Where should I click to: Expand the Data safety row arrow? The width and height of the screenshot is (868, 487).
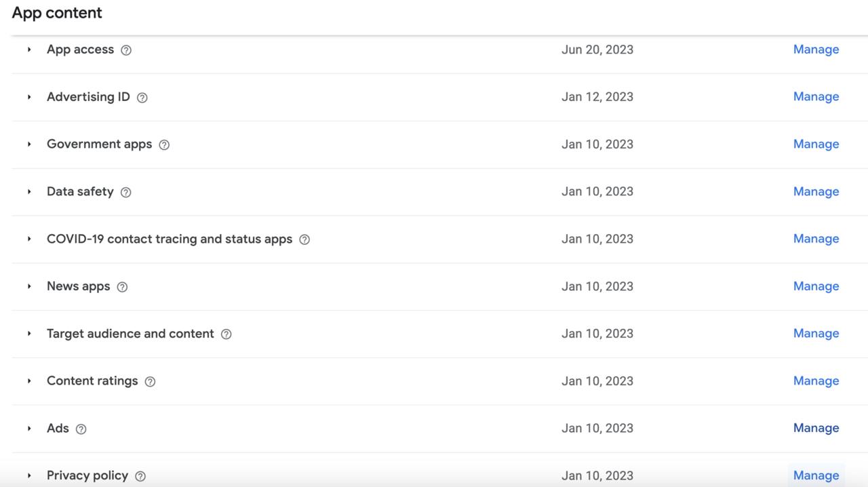point(29,192)
